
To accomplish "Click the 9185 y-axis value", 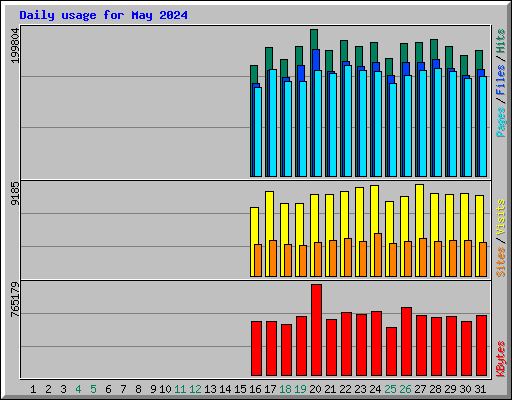I will point(15,193).
